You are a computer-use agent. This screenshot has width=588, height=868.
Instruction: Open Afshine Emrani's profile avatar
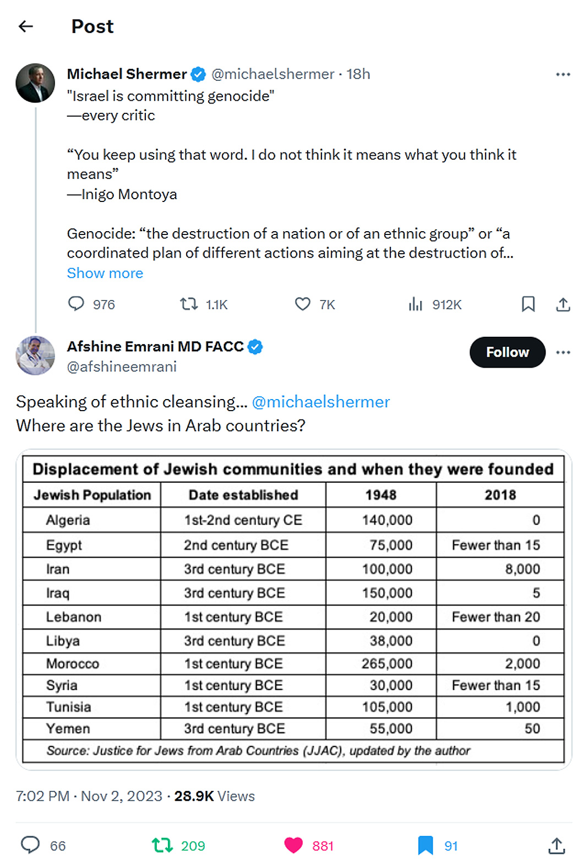35,356
